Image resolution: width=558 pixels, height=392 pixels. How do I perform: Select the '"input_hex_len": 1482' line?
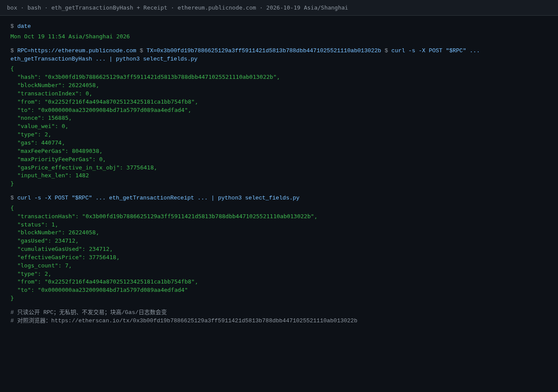click(53, 176)
